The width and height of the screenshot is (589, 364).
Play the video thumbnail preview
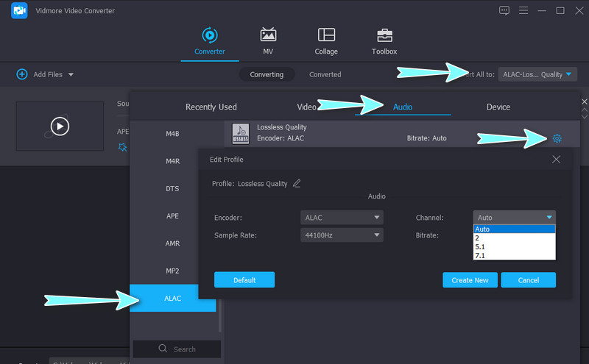point(60,126)
